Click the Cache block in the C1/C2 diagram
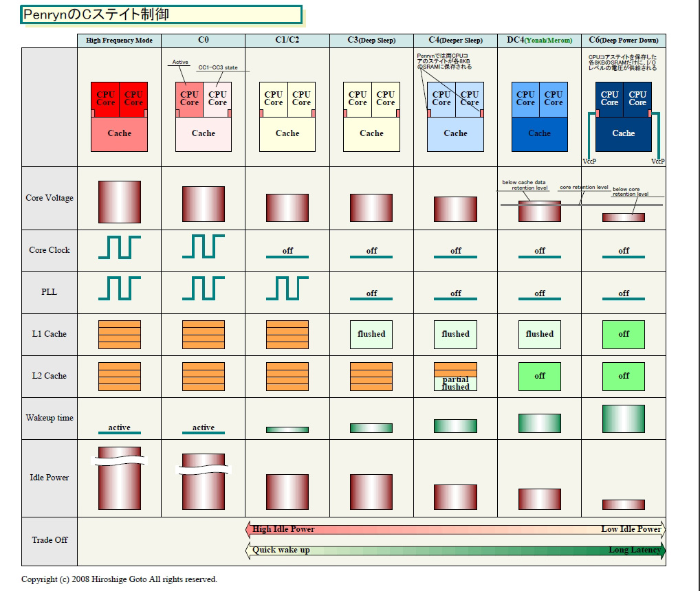The height and width of the screenshot is (591, 700). point(287,134)
